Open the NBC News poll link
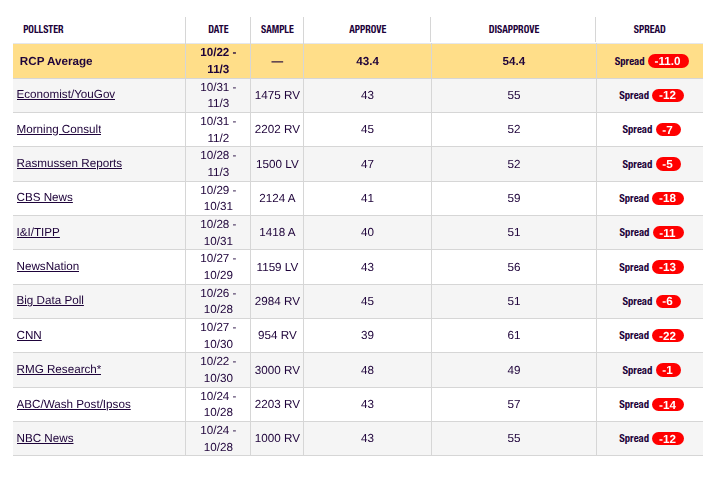The height and width of the screenshot is (486, 708). coord(44,438)
